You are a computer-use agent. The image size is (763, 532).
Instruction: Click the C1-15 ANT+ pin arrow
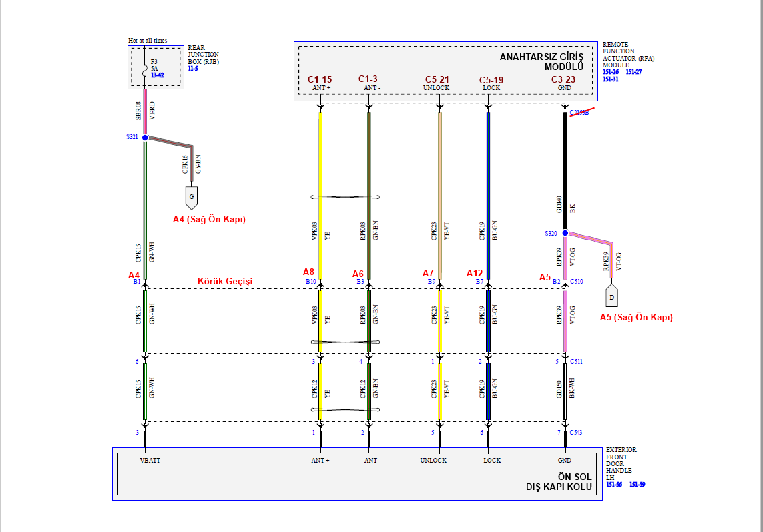[x=320, y=105]
